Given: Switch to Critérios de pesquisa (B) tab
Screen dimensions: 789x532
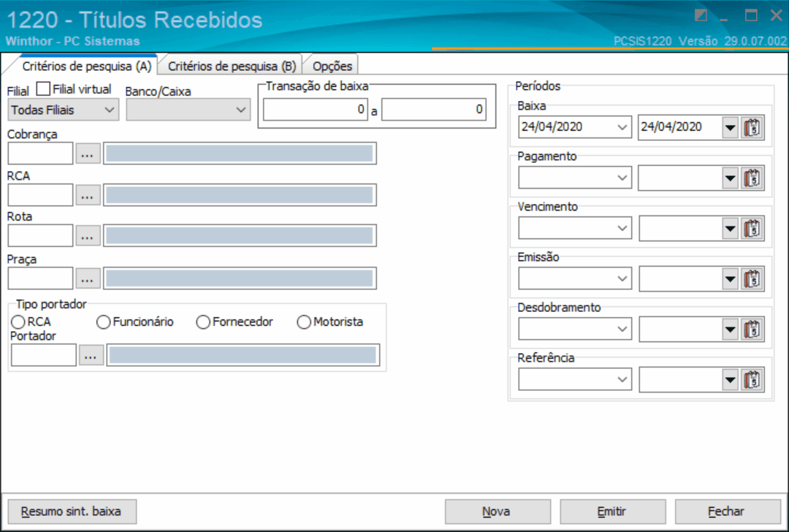Looking at the screenshot, I should [x=232, y=66].
